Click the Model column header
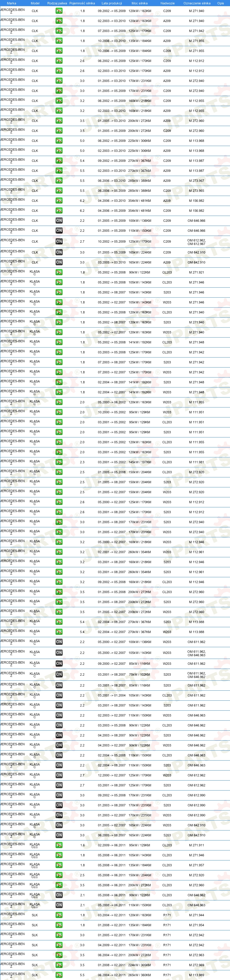This screenshot has width=230, height=980. pyautogui.click(x=35, y=3)
